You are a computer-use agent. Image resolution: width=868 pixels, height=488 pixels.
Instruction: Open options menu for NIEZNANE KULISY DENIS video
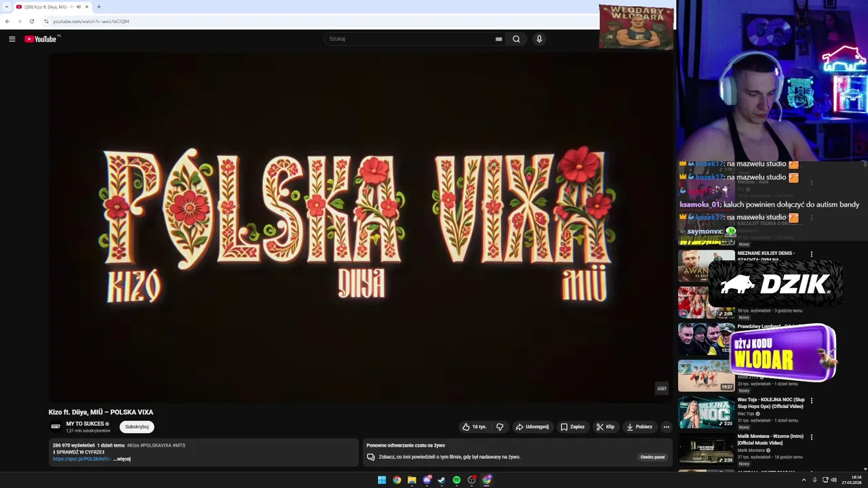click(812, 254)
